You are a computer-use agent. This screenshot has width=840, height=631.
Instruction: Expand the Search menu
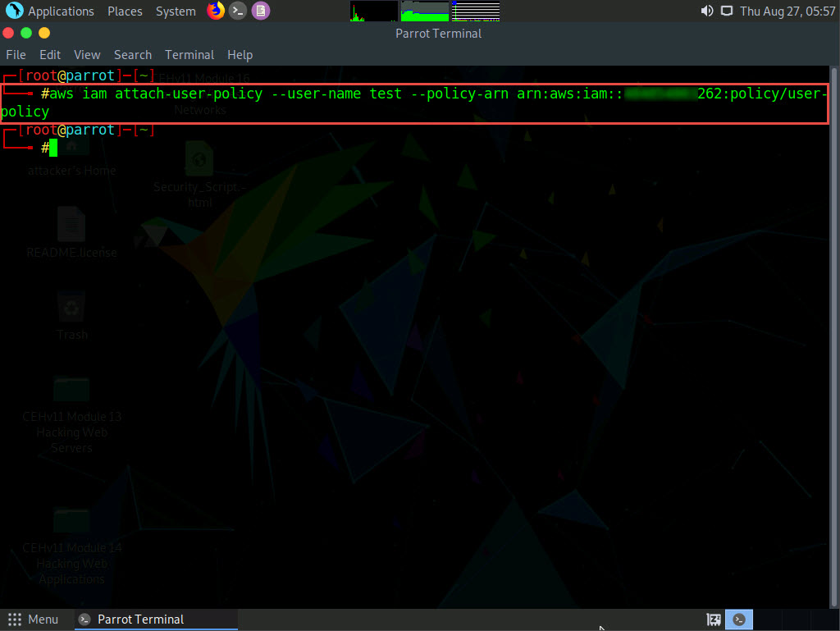133,55
